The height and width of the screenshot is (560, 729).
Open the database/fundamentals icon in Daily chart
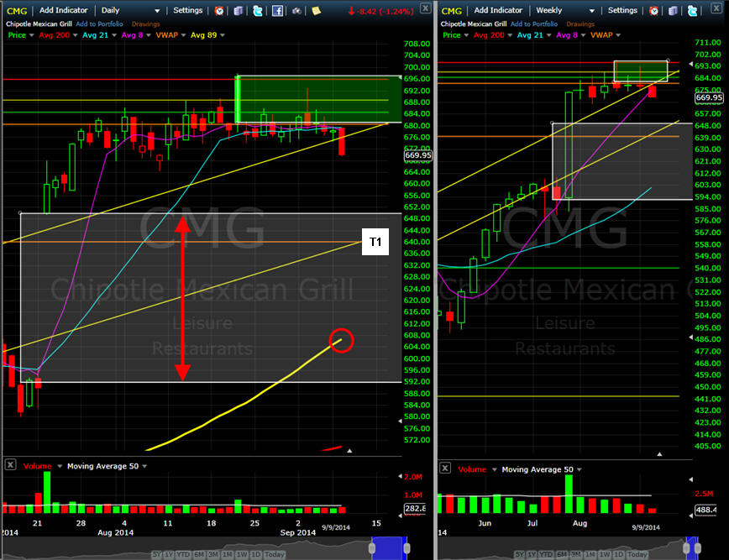tap(238, 11)
